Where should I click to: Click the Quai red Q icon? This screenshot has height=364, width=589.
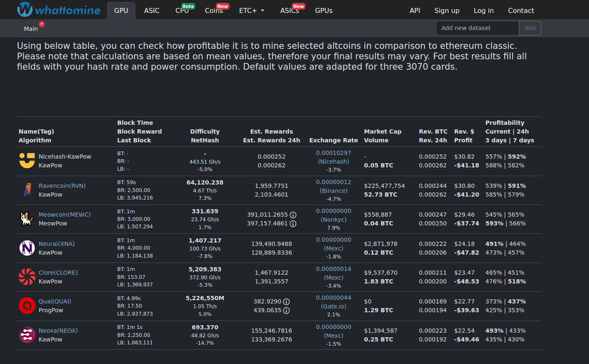point(27,306)
